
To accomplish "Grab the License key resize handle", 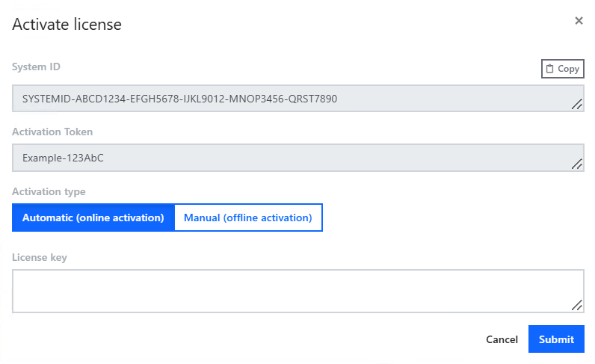I will pyautogui.click(x=577, y=305).
